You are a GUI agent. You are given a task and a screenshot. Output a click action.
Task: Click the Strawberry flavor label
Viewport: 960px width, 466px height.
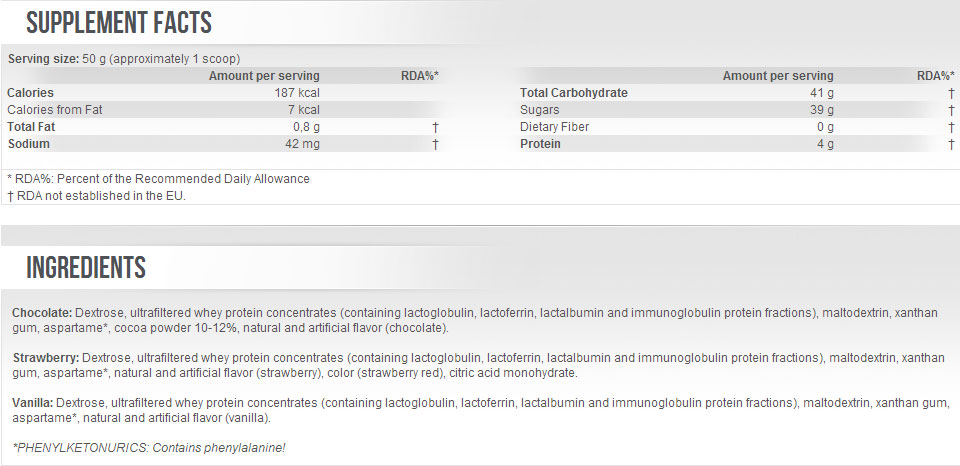tap(45, 357)
